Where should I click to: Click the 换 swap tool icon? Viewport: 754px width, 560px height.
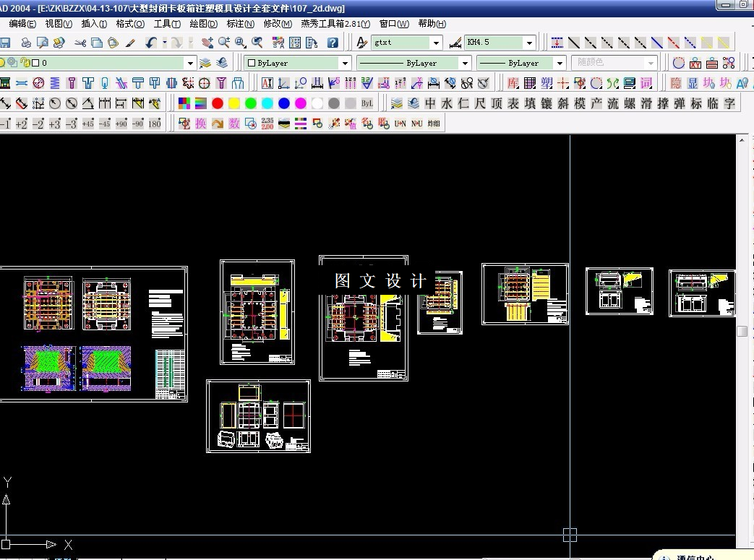pos(200,124)
